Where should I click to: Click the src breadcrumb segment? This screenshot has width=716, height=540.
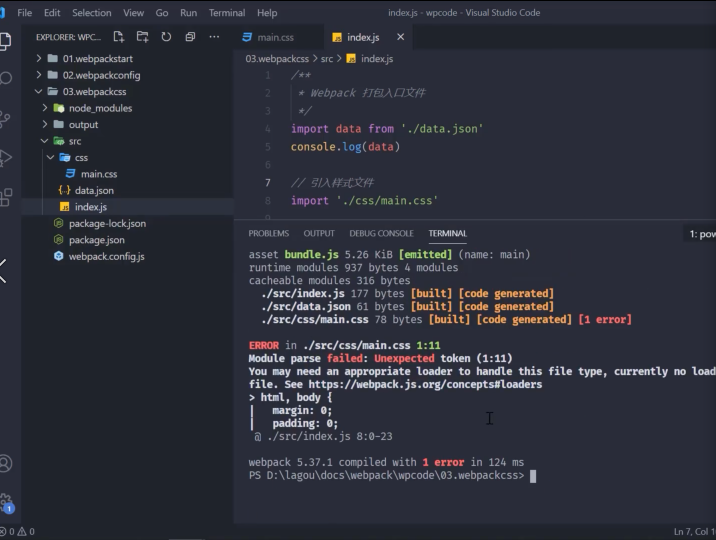(x=327, y=59)
